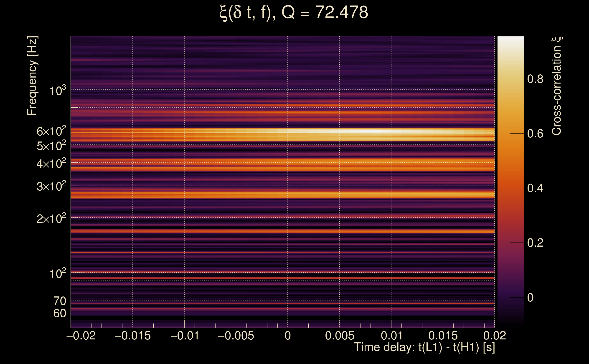Click the plot title showing Q = 72.478
This screenshot has height=364, width=589.
coord(294,13)
